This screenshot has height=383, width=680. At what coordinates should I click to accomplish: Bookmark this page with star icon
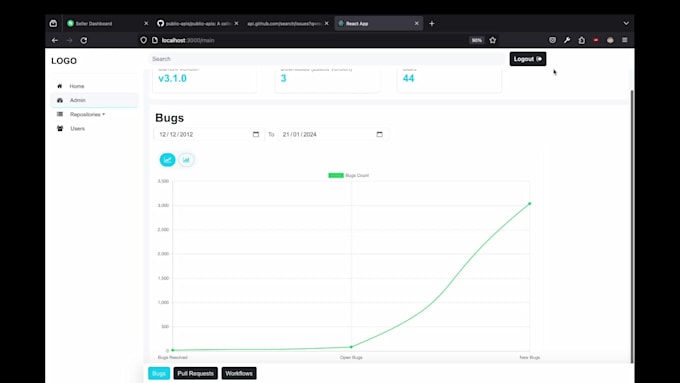(x=493, y=40)
